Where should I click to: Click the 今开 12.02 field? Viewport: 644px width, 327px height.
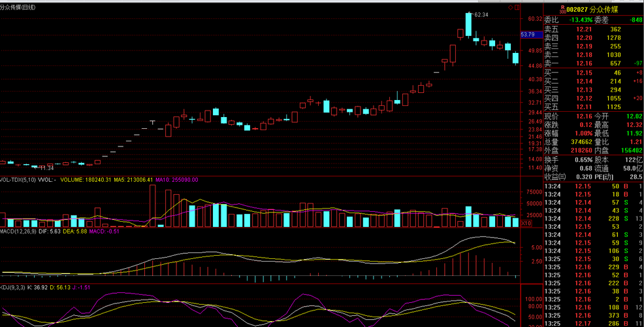[618, 116]
